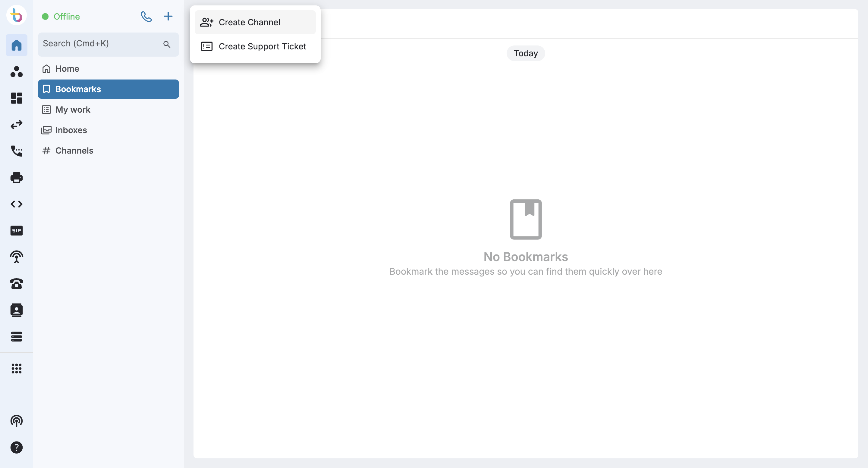Open the dashboard tiles icon in rail
868x468 pixels.
point(17,98)
